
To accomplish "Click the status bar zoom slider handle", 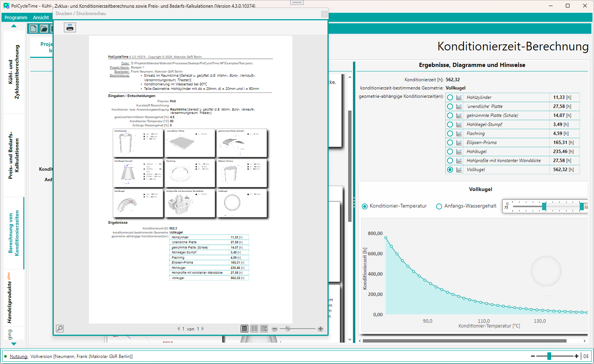I will click(x=549, y=356).
